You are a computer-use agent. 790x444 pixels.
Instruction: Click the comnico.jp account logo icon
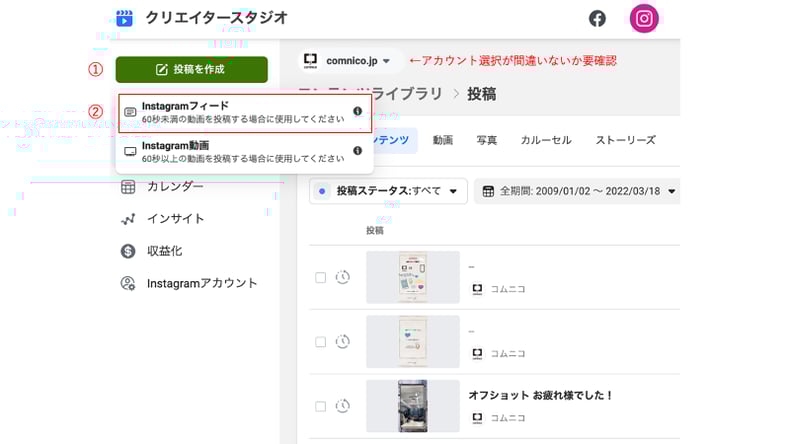(x=310, y=60)
